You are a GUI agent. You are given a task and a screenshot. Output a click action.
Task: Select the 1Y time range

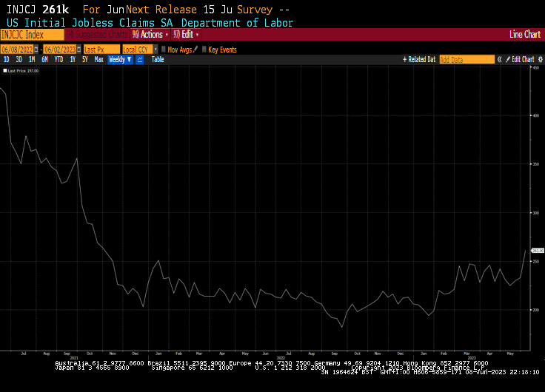(x=73, y=59)
